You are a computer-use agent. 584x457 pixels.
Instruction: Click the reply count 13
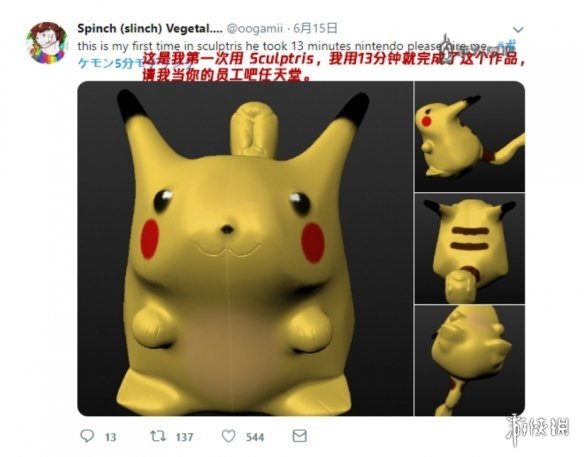pyautogui.click(x=111, y=437)
